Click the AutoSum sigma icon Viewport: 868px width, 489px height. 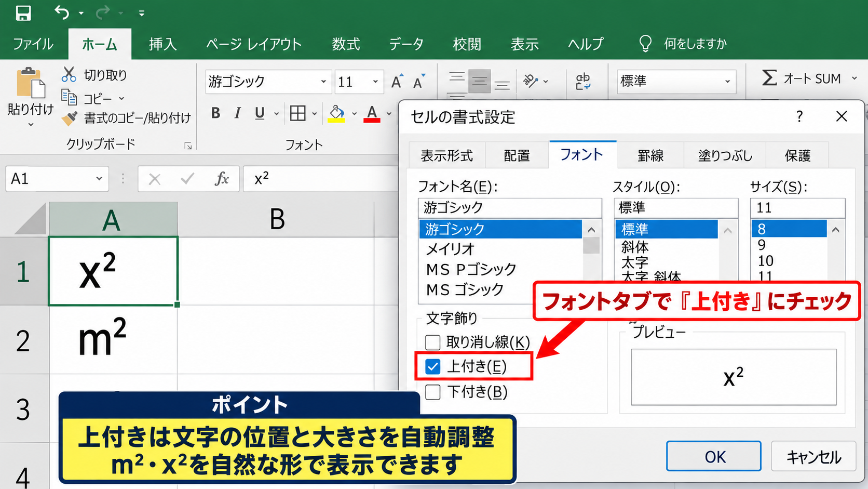[769, 78]
